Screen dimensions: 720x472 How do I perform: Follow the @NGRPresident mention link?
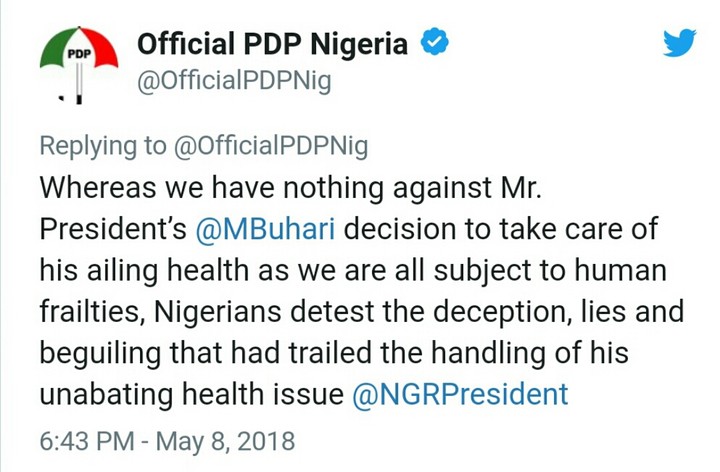coord(460,394)
